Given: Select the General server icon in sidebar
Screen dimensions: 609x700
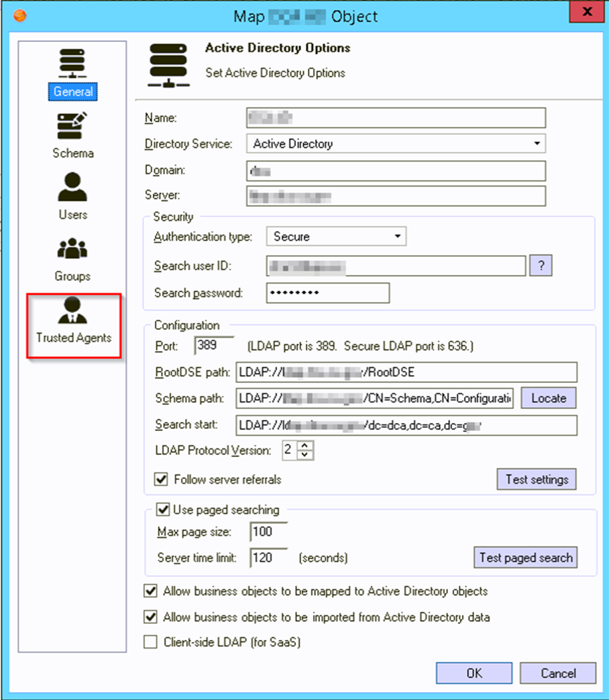Looking at the screenshot, I should click(73, 65).
